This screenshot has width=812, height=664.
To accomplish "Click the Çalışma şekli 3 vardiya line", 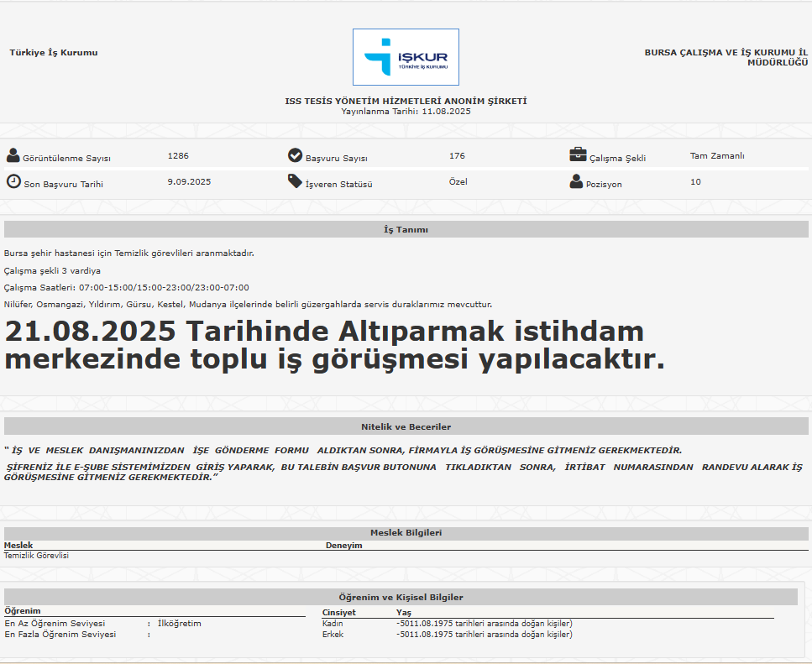I will (52, 270).
